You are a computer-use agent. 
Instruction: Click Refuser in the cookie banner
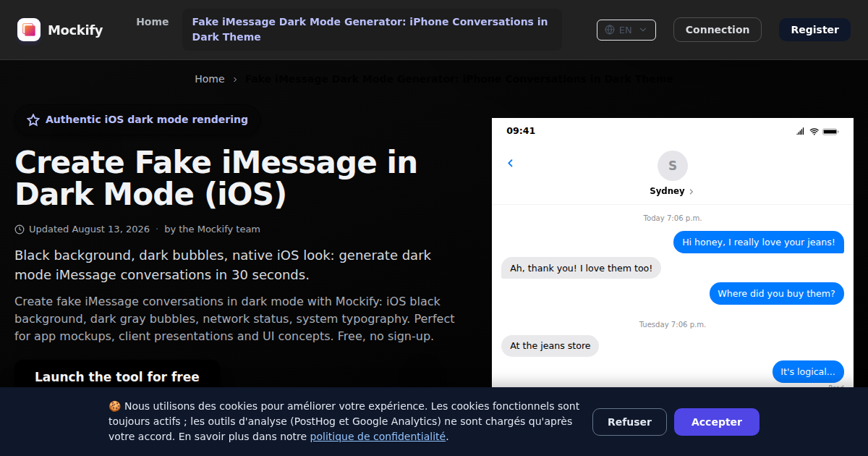coord(629,422)
